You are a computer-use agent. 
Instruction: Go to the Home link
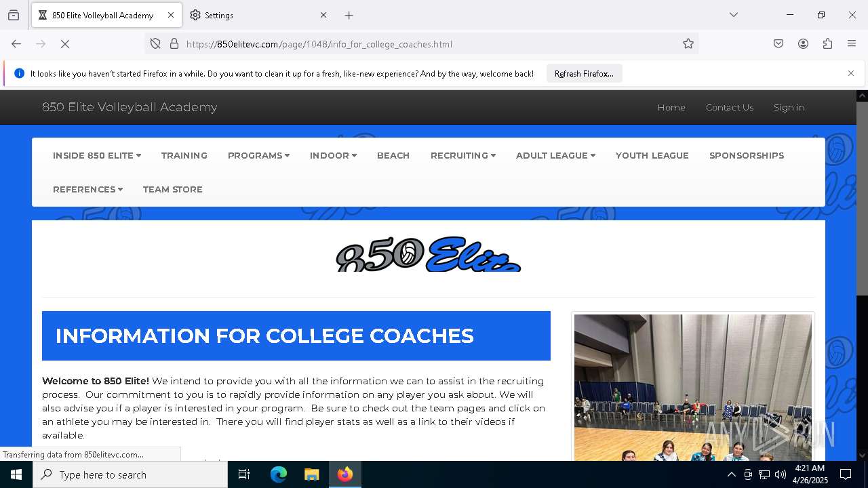[671, 107]
